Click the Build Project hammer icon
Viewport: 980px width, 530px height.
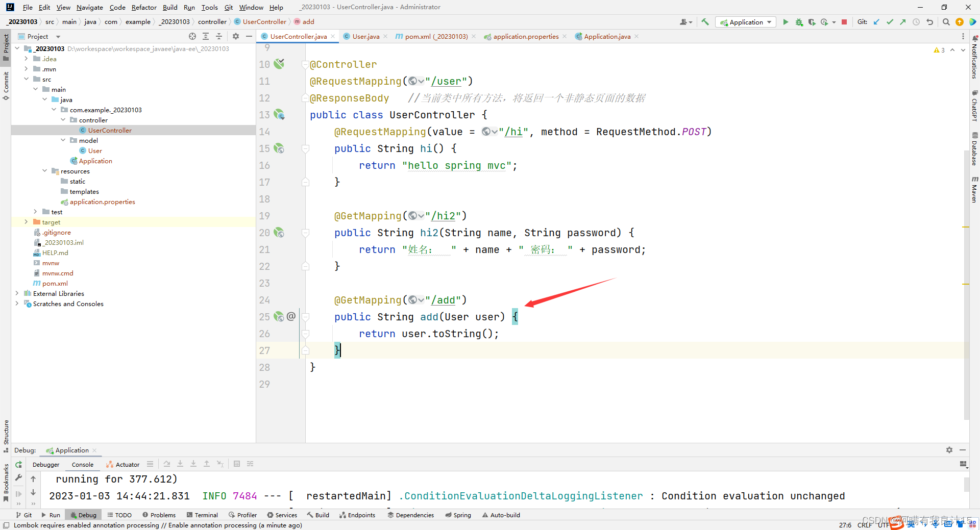(x=705, y=22)
